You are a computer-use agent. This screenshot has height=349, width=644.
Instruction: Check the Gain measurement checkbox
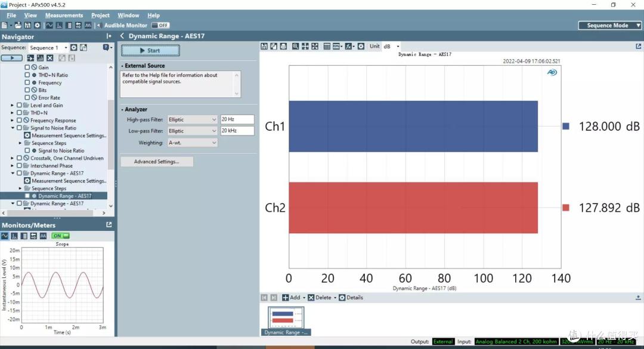[27, 67]
